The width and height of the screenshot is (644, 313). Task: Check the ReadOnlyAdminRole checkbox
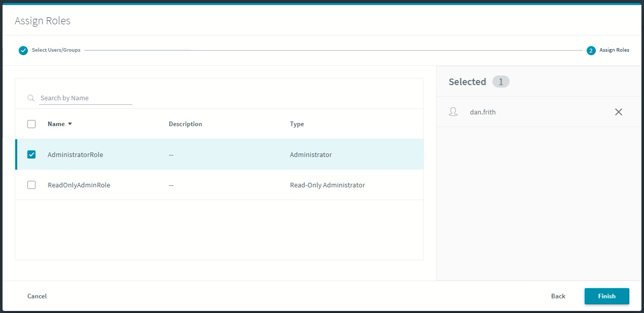coord(31,185)
